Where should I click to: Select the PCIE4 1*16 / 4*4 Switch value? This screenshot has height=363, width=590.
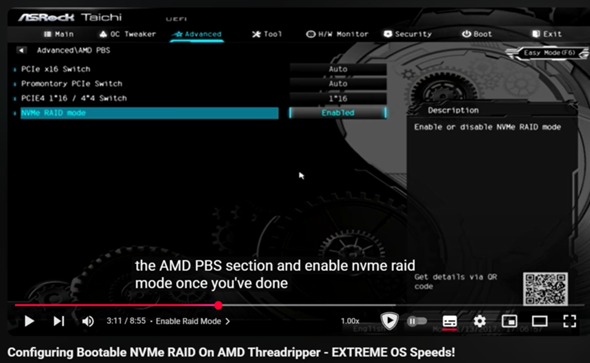[x=338, y=98]
